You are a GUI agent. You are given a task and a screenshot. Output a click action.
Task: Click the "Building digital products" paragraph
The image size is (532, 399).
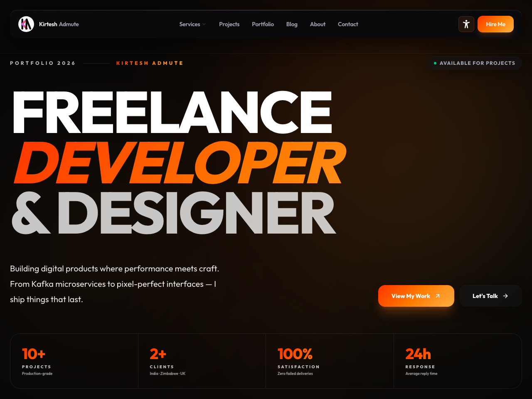114,284
